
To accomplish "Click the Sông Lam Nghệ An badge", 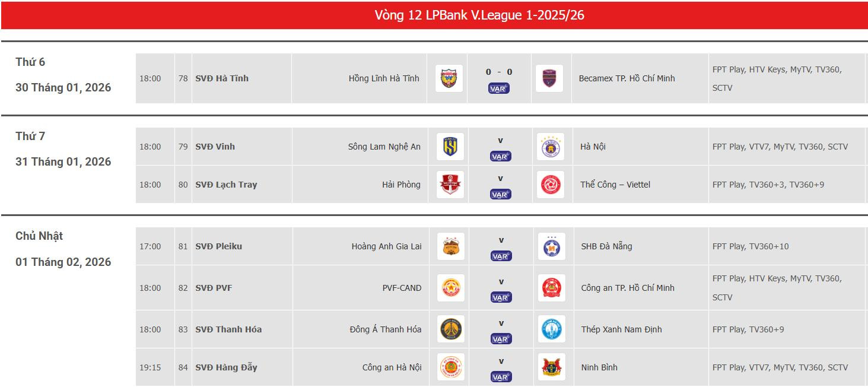I will tap(450, 146).
